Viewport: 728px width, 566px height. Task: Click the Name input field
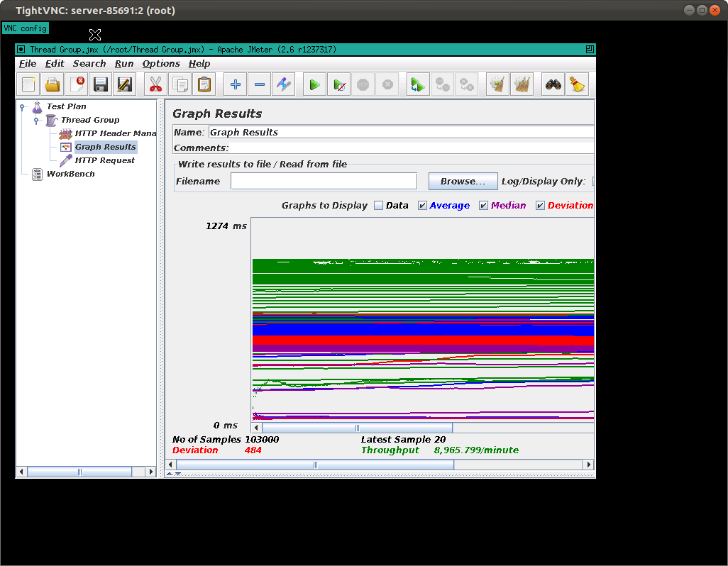(401, 132)
